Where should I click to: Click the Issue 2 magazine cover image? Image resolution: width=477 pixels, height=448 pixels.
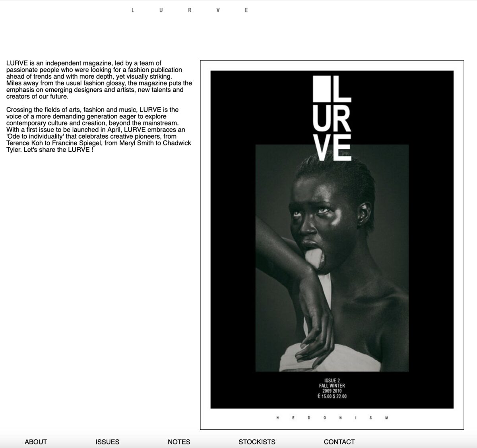332,239
